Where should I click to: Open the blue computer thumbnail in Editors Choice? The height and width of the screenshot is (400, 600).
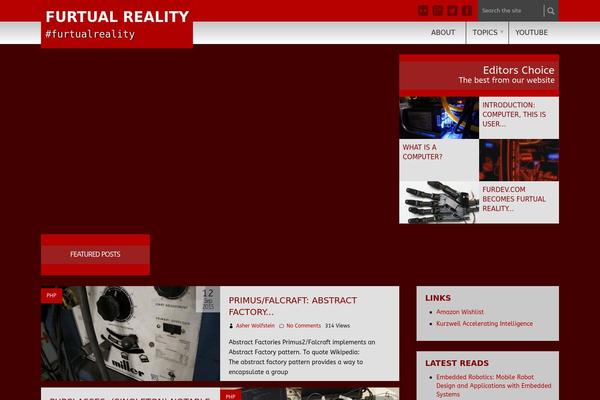[x=439, y=118]
